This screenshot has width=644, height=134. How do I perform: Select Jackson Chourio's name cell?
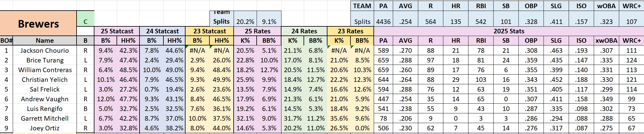pyautogui.click(x=44, y=51)
